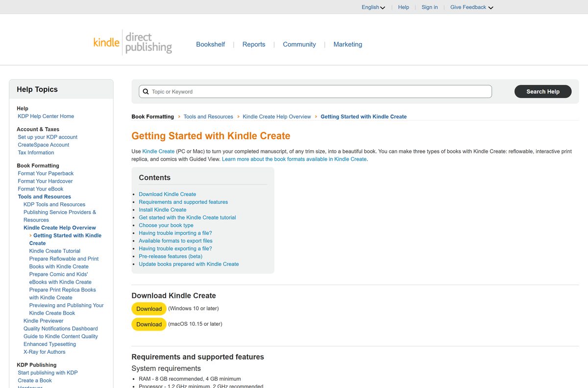Jump to Pre-release features (beta)
The height and width of the screenshot is (388, 588).
pyautogui.click(x=171, y=256)
